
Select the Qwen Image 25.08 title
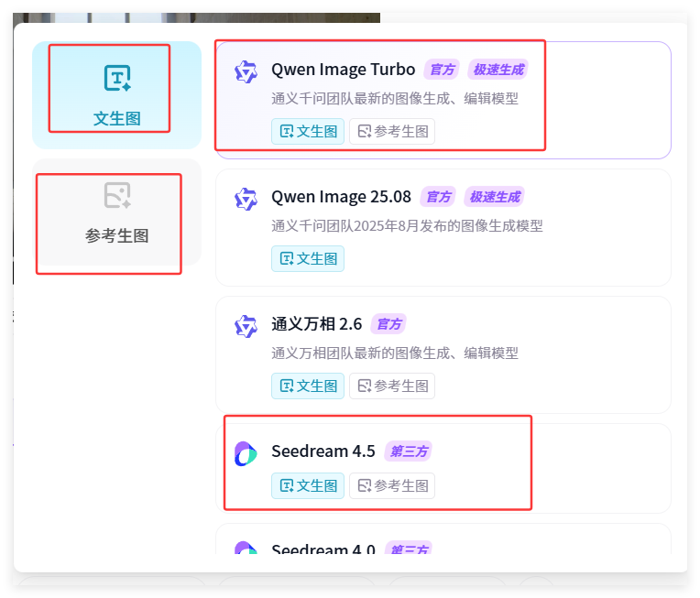[x=341, y=197]
